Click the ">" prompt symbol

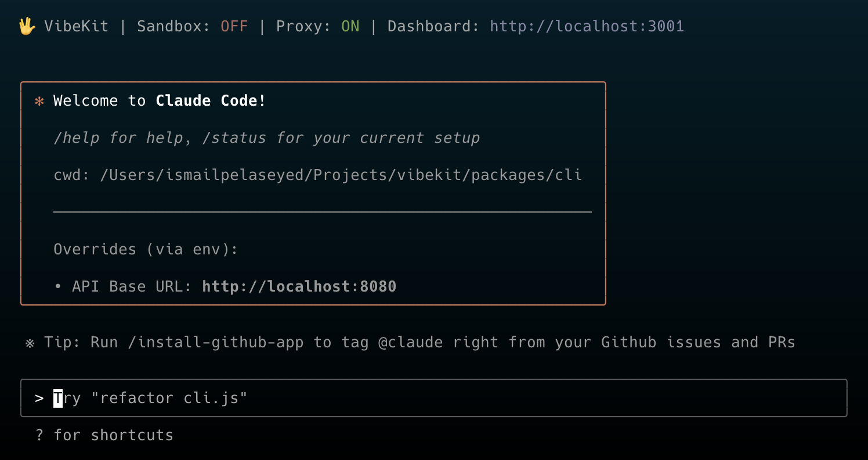[x=39, y=398]
